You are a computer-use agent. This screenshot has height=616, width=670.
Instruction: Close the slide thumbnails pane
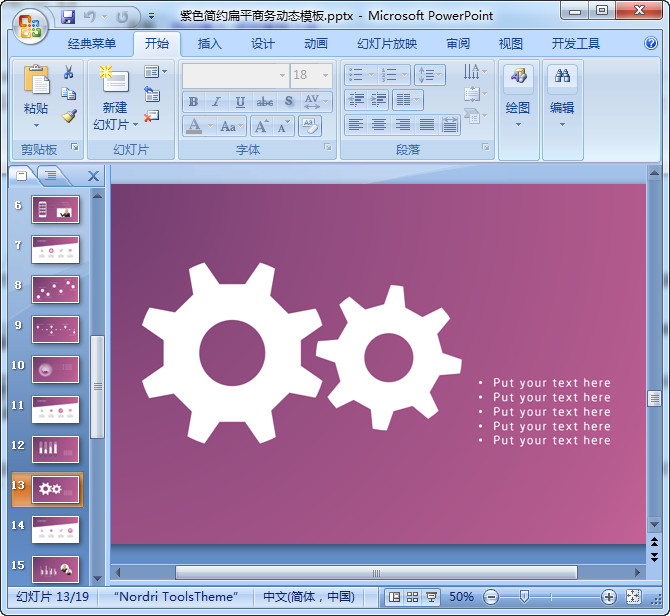click(x=93, y=176)
